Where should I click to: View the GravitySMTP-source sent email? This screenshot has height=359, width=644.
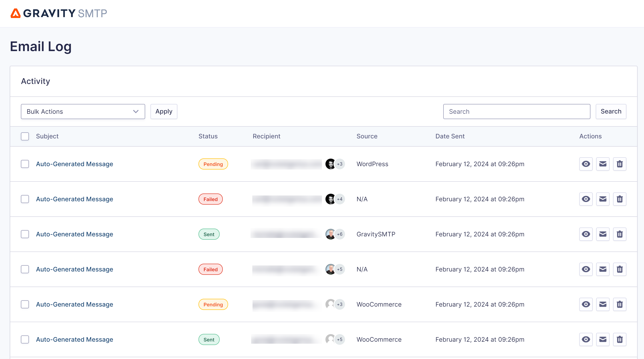(x=586, y=234)
